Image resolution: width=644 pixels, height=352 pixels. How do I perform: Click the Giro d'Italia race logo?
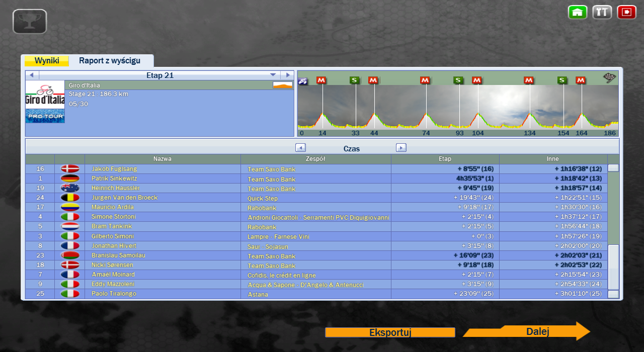coord(45,95)
